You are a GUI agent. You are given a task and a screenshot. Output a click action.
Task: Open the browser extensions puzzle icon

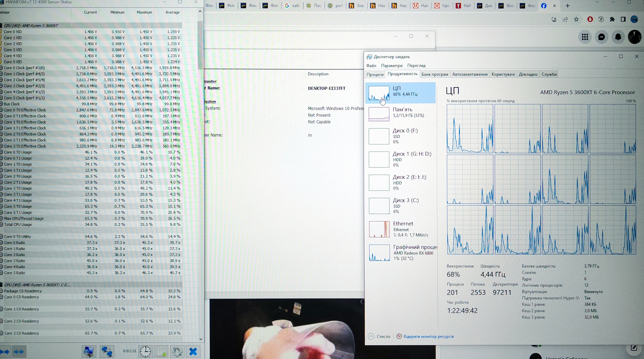click(612, 19)
